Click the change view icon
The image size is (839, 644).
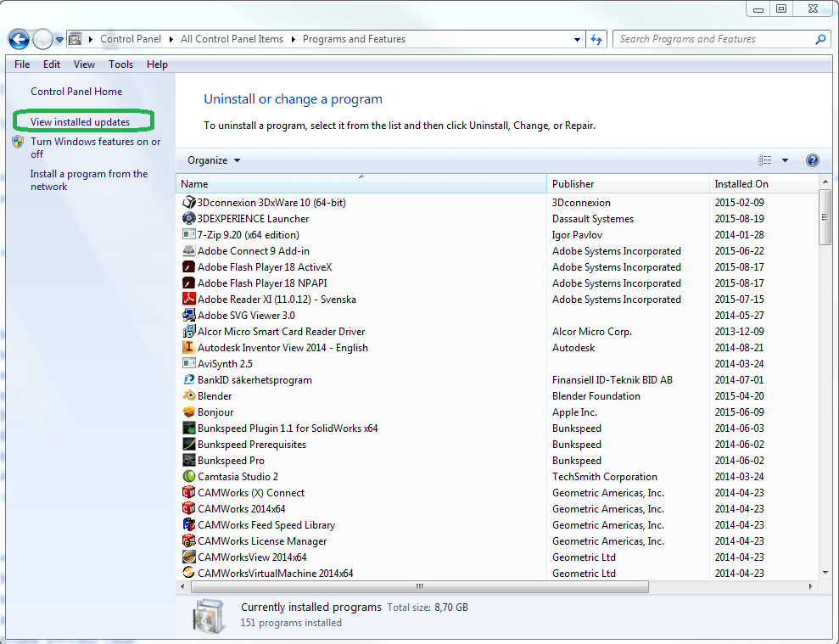765,160
